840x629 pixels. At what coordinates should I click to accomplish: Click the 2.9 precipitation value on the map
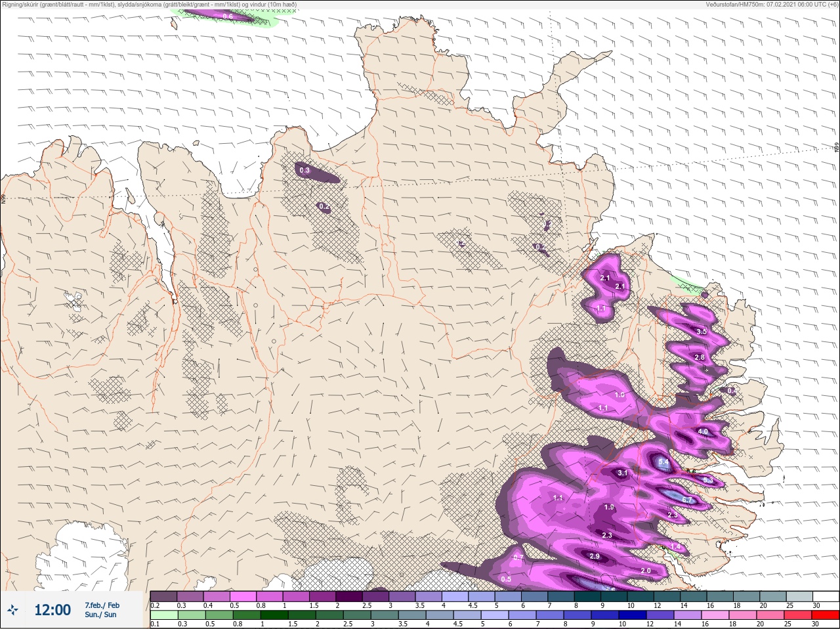595,556
